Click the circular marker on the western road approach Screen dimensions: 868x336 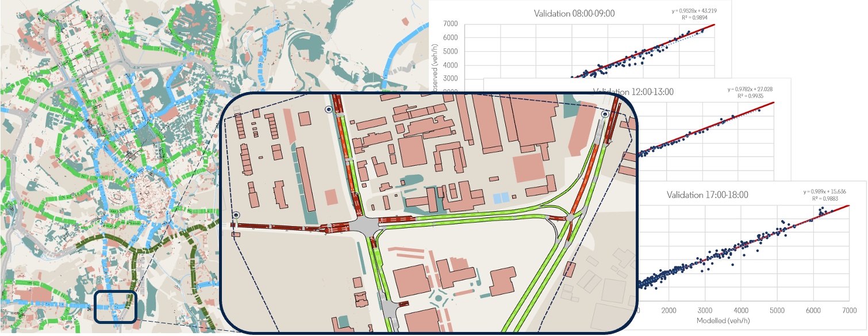pyautogui.click(x=236, y=215)
